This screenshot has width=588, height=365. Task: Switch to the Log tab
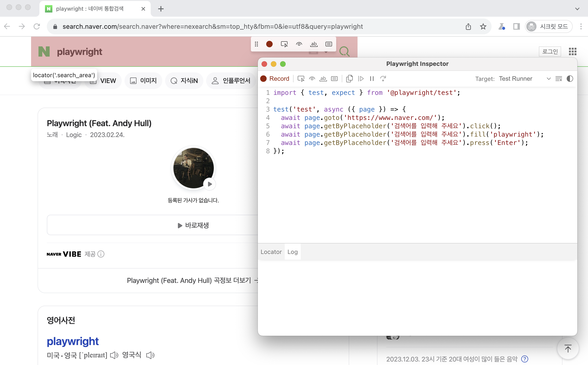coord(293,252)
